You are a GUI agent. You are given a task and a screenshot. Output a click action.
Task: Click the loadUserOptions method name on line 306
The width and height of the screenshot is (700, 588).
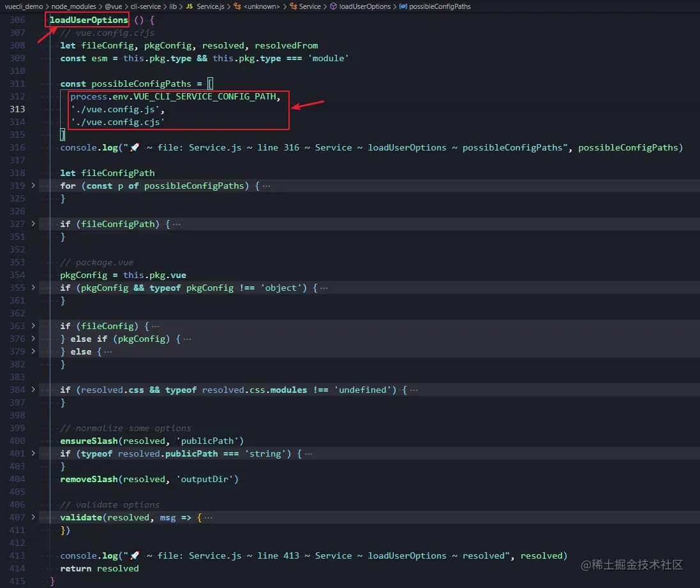click(x=89, y=20)
